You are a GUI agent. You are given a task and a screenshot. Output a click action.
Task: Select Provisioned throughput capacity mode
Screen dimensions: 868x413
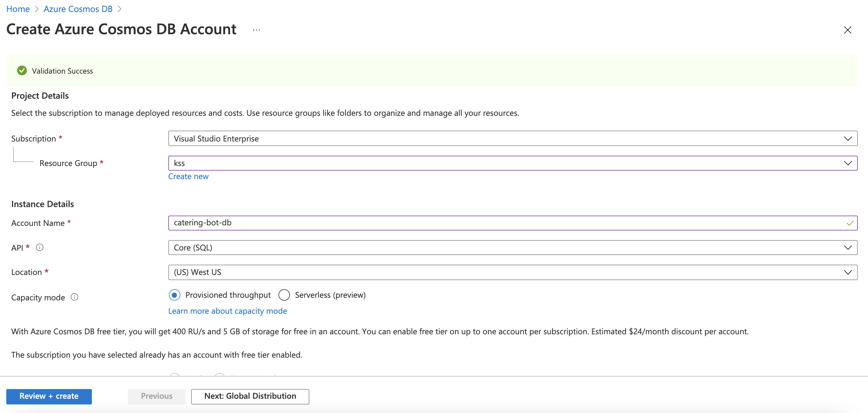(x=175, y=295)
